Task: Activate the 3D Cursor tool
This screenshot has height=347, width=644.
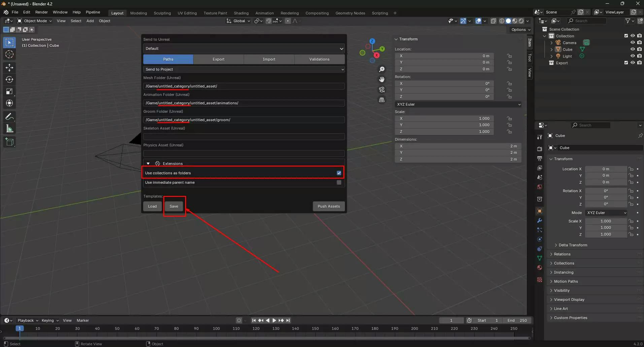Action: coord(9,54)
